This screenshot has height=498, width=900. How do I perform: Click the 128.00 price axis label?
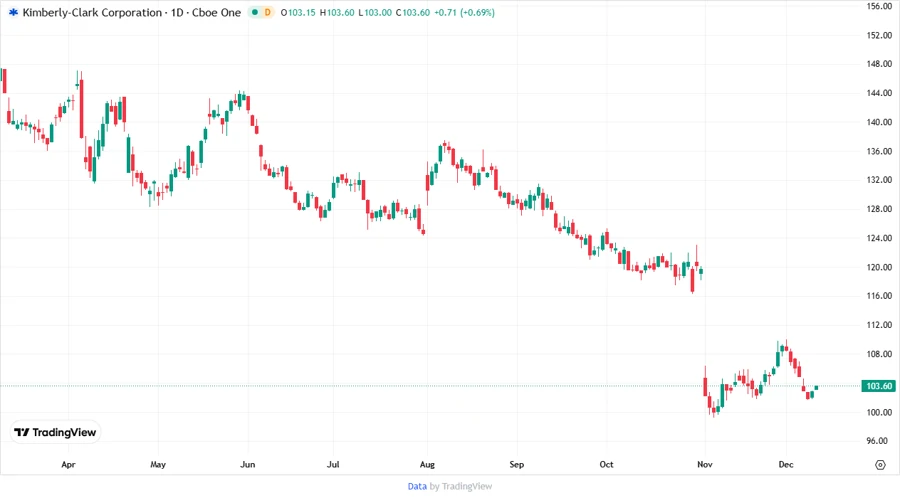tap(879, 209)
